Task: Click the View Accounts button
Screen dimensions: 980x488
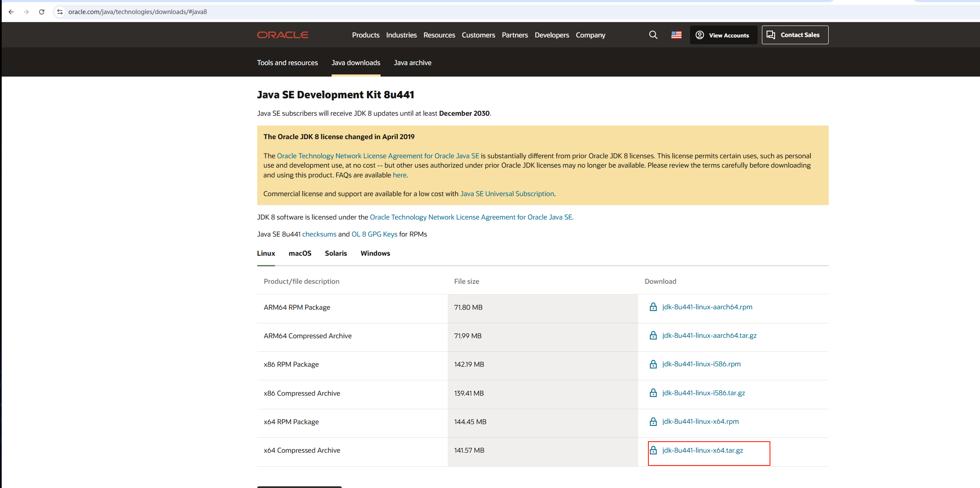Action: pos(723,35)
